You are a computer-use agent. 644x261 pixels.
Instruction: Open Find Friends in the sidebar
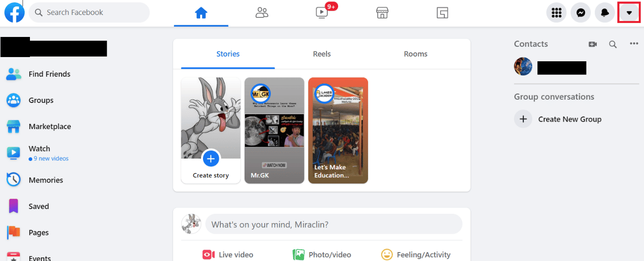(49, 74)
